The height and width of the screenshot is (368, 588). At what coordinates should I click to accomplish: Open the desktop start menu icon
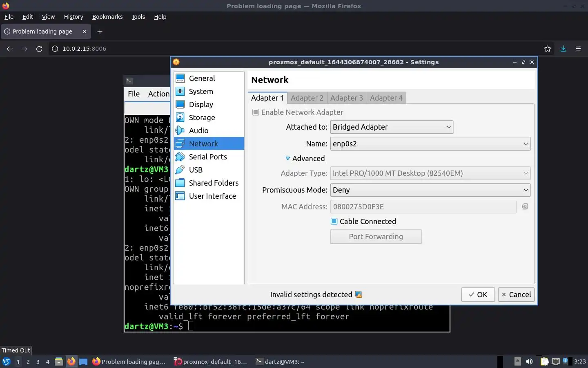[x=6, y=361]
